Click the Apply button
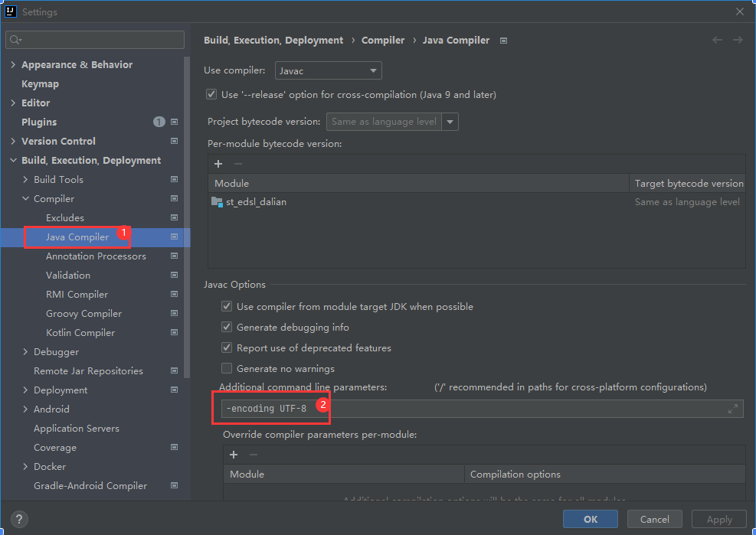Screen dimensions: 756x535 [719, 519]
